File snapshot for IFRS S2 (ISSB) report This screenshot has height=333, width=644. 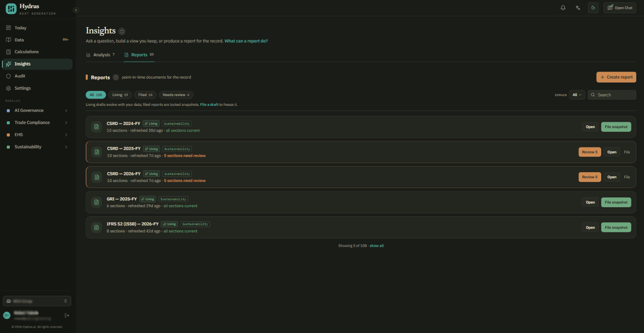(x=616, y=228)
